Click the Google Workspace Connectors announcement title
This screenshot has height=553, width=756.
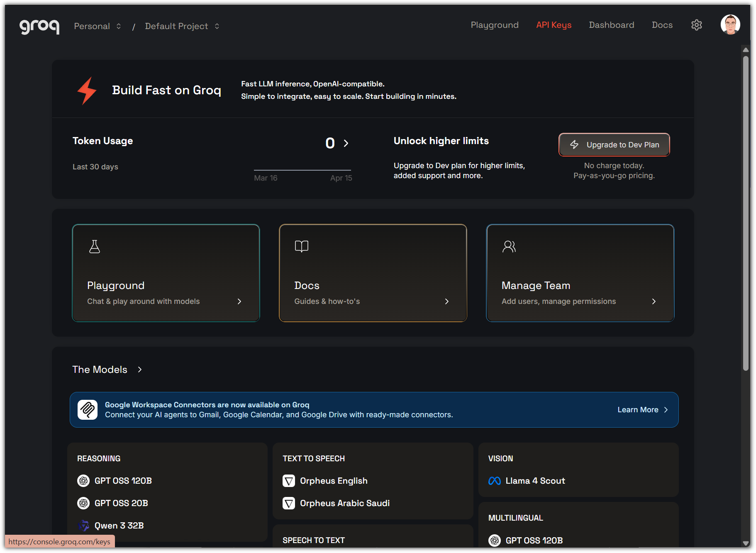(207, 405)
